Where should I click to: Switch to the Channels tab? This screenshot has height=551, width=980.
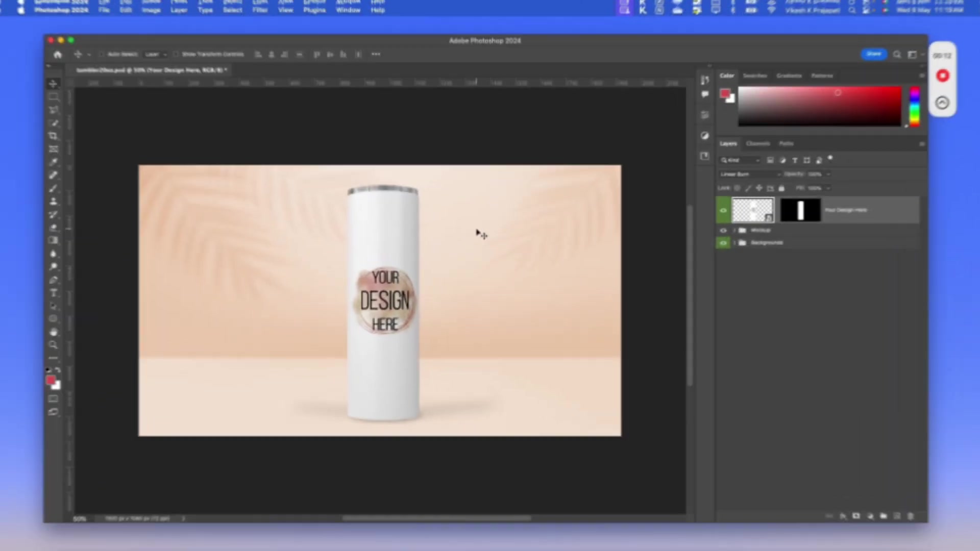pos(758,143)
